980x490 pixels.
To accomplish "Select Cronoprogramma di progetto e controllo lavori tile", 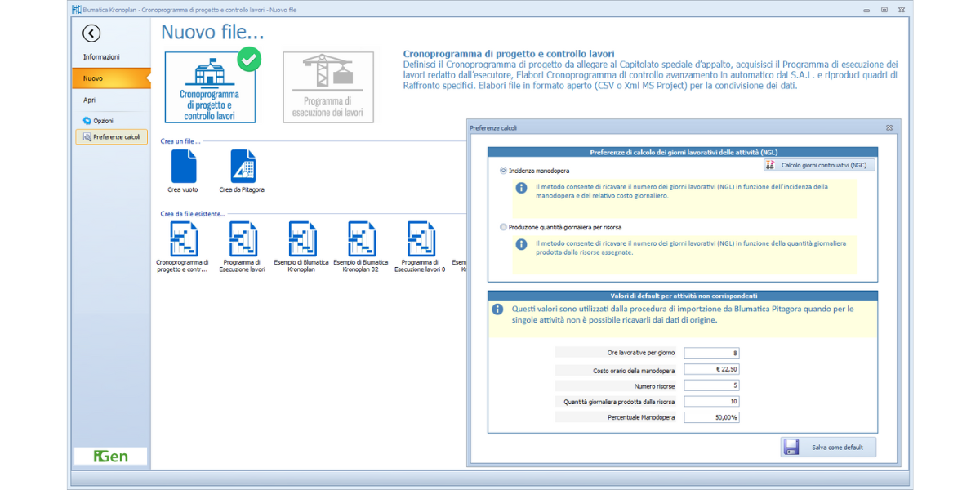I will point(210,87).
